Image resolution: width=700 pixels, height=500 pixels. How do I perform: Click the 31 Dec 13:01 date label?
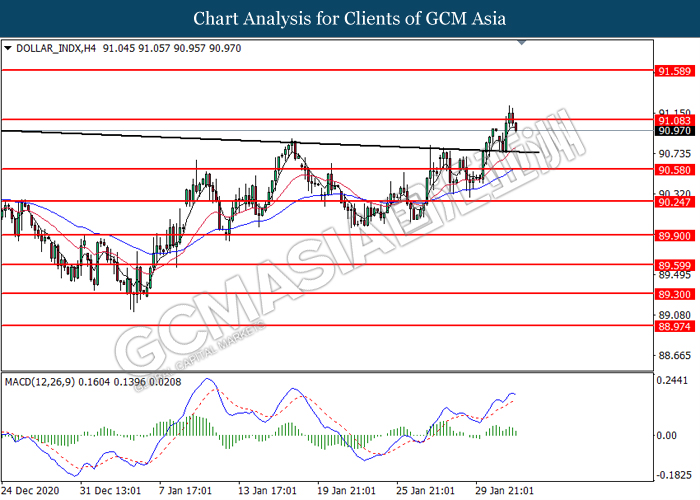(111, 490)
